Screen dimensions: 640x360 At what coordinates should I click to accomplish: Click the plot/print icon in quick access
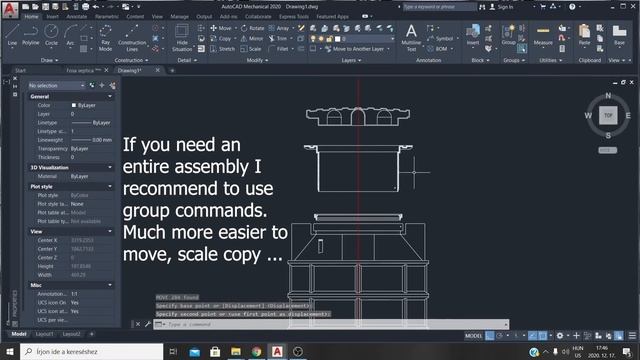click(x=86, y=7)
